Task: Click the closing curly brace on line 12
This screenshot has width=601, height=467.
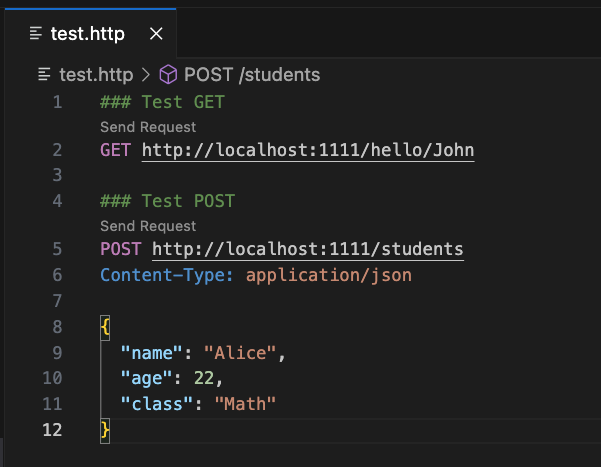Action: tap(105, 431)
